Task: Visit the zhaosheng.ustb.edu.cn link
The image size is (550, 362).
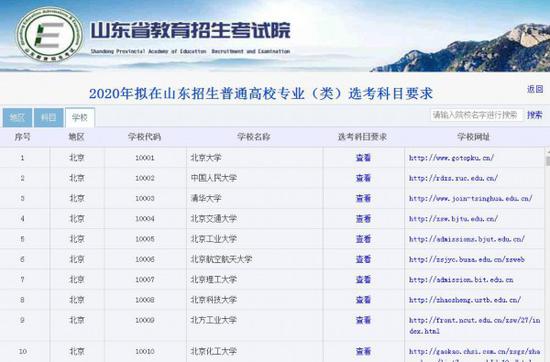Action: [x=465, y=300]
